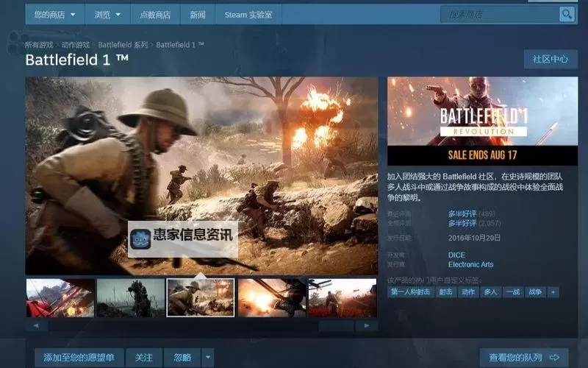Click 查看您的队列 button
Screen dimensions: 588x368
coord(524,358)
